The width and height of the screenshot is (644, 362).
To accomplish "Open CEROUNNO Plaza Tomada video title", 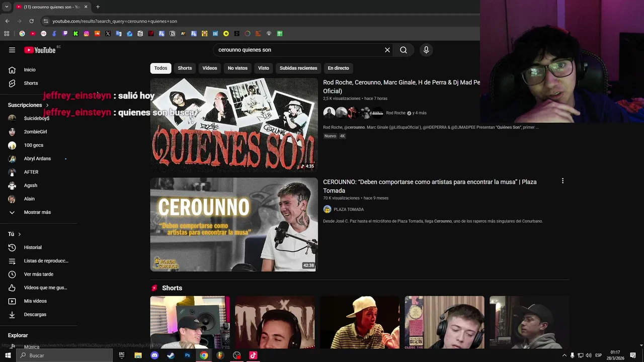I will click(x=430, y=186).
